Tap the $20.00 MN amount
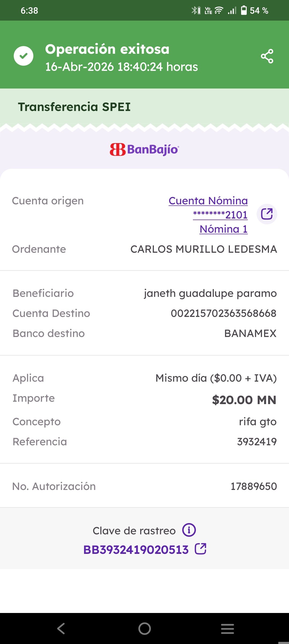 point(244,400)
